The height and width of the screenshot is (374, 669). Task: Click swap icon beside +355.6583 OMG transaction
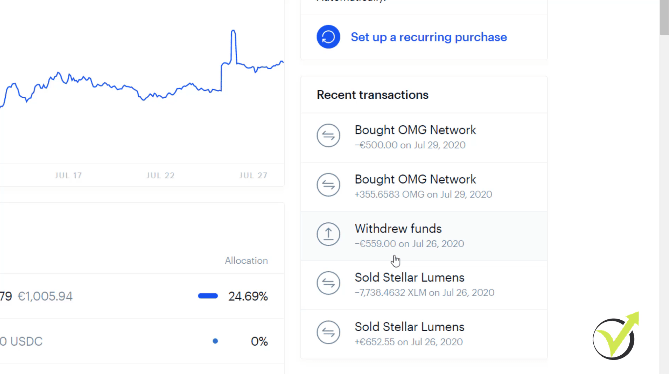tap(328, 185)
